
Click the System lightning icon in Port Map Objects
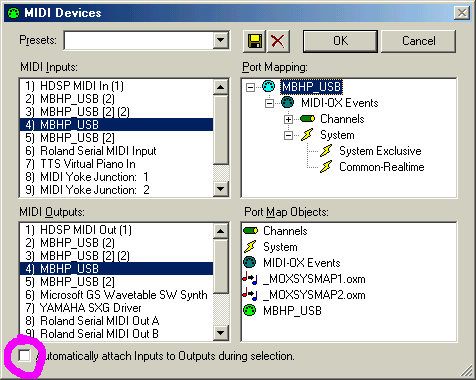pos(250,247)
